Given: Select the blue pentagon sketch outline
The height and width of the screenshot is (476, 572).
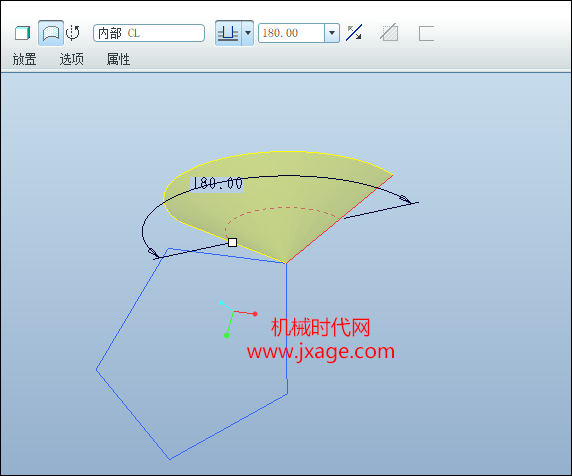Looking at the screenshot, I should (192, 354).
